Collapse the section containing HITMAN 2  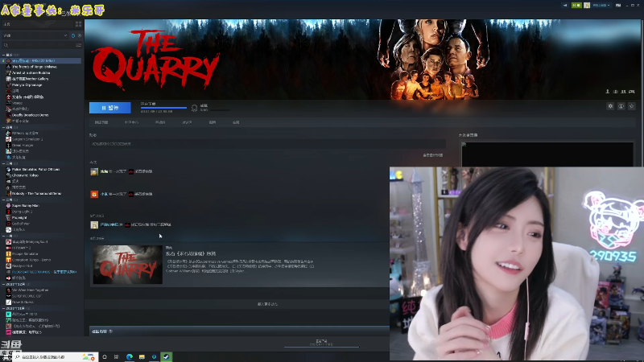(x=4, y=236)
